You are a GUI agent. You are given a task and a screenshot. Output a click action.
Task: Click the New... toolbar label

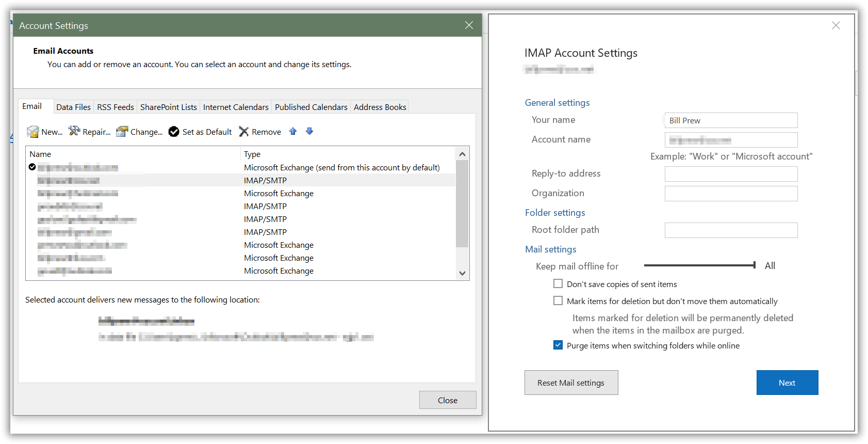point(52,132)
